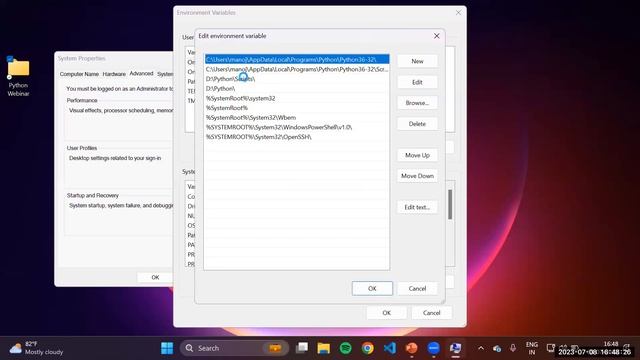The width and height of the screenshot is (640, 360).
Task: Move the selected entry down
Action: 417,176
